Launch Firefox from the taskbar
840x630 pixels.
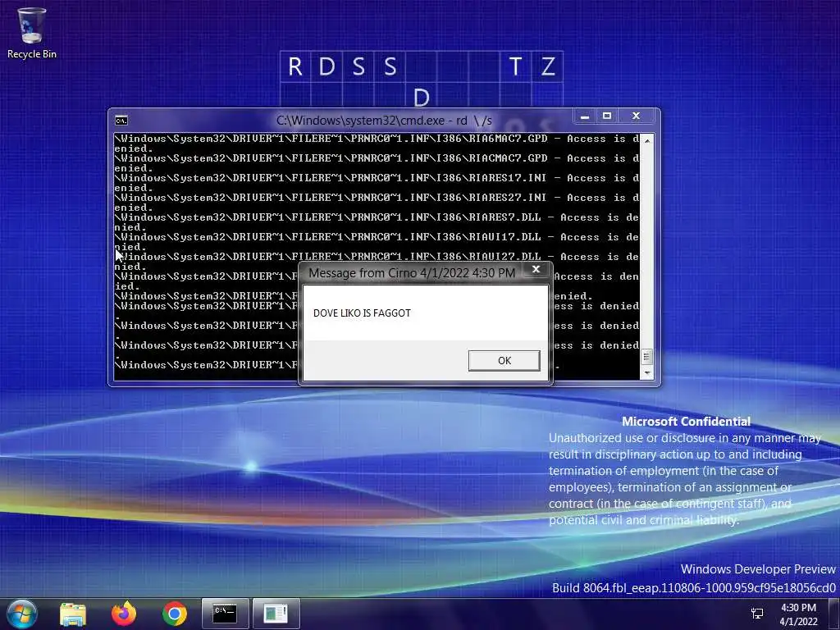click(124, 614)
